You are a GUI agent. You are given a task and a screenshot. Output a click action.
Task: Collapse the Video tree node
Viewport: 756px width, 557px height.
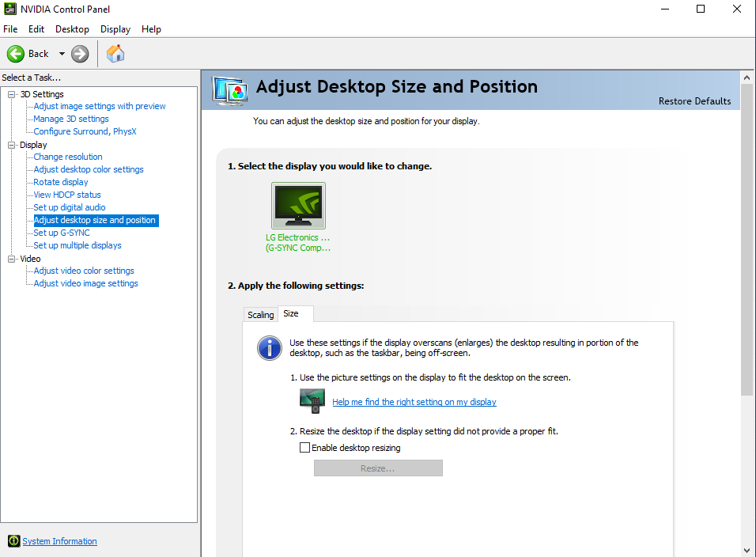coord(12,259)
